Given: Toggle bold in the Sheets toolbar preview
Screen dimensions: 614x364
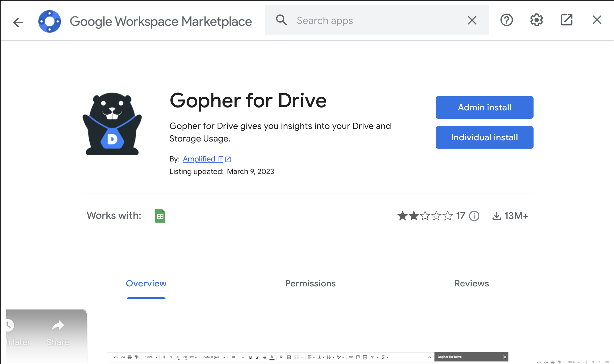Looking at the screenshot, I should tap(251, 357).
